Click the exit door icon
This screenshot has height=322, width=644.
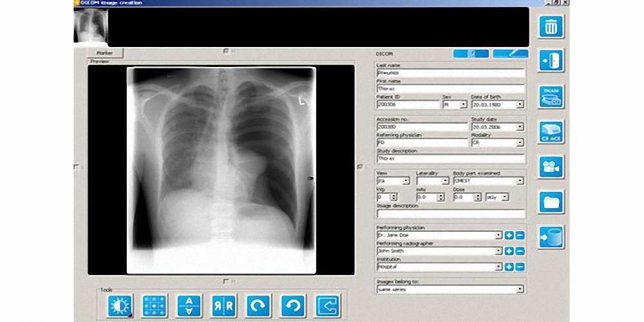coord(551,61)
